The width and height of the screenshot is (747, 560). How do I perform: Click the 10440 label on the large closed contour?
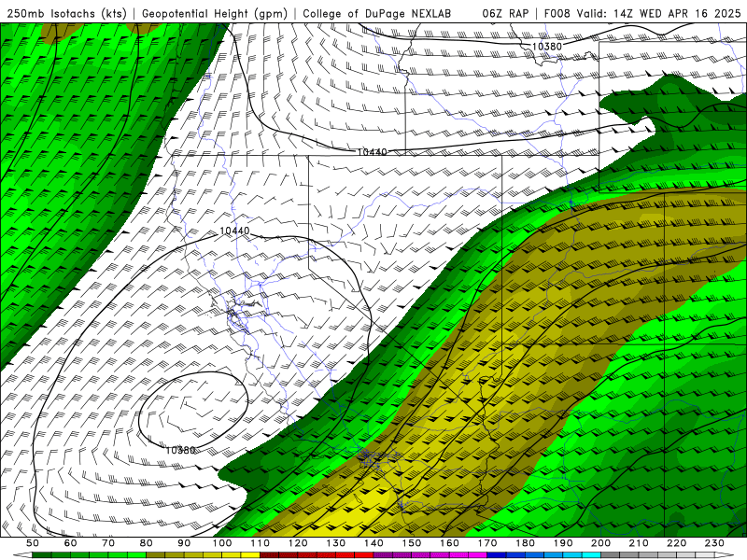(234, 231)
